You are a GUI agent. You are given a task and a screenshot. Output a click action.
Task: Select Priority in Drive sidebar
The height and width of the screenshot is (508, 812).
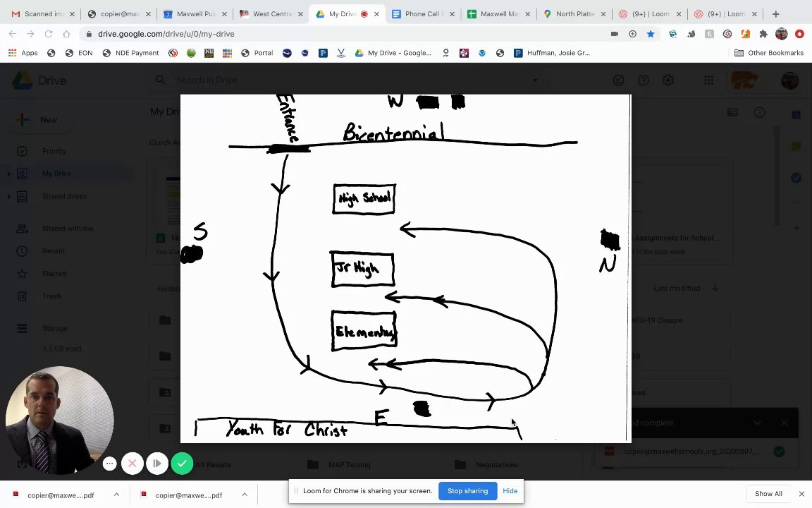point(54,151)
